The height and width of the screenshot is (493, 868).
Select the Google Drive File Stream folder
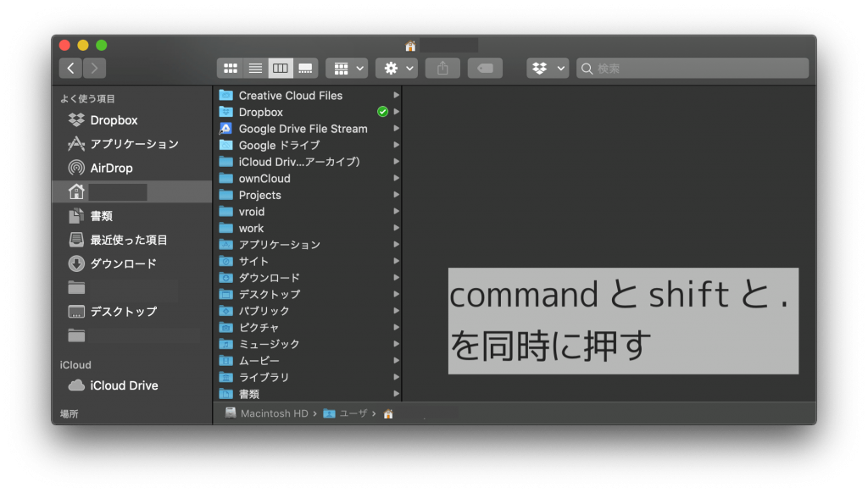301,128
